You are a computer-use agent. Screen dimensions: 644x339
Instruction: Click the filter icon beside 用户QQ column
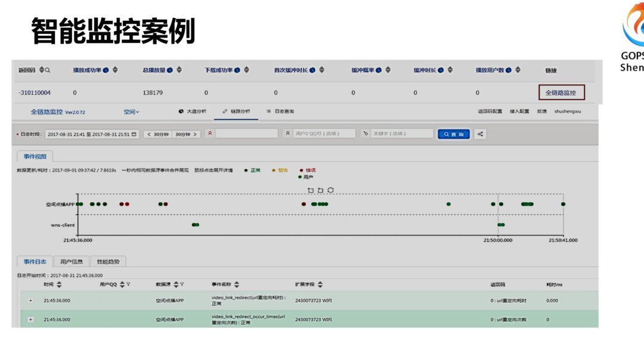128,284
